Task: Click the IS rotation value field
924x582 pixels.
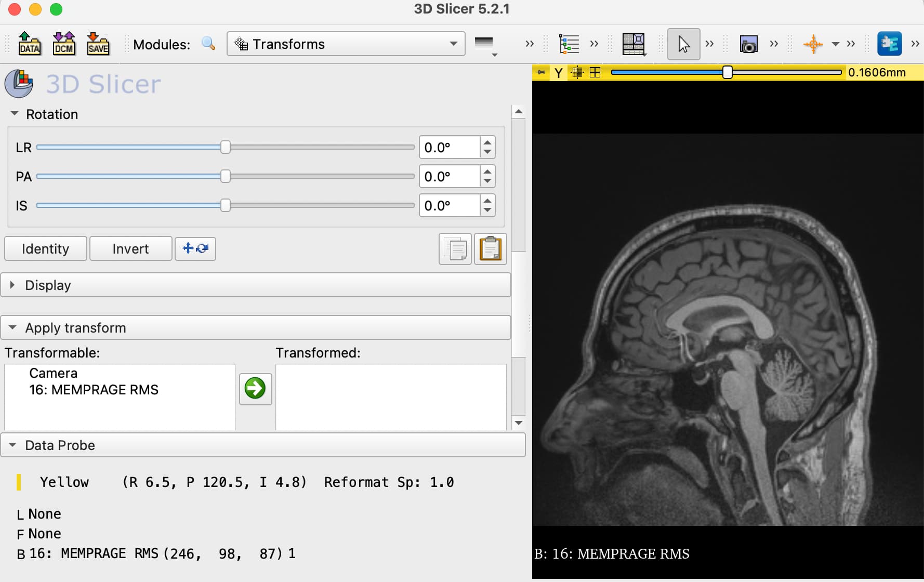Action: click(449, 205)
